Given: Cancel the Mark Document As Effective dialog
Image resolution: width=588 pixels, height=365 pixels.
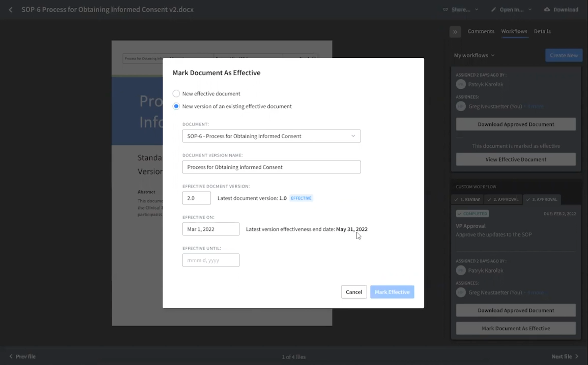Looking at the screenshot, I should (354, 292).
